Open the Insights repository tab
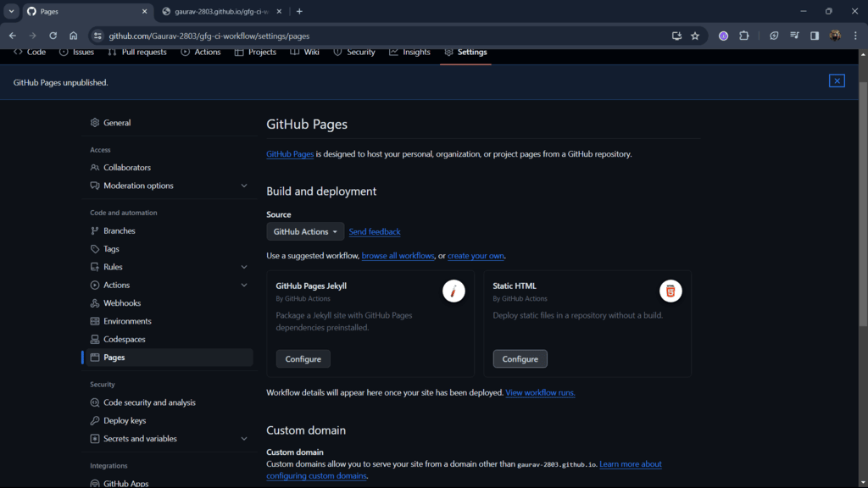The image size is (868, 488). pos(410,52)
